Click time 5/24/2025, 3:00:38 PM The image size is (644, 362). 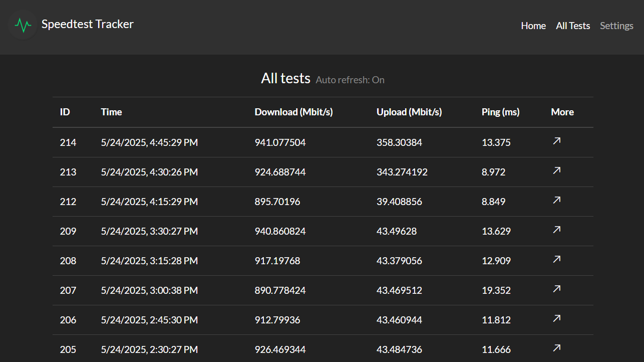(149, 290)
